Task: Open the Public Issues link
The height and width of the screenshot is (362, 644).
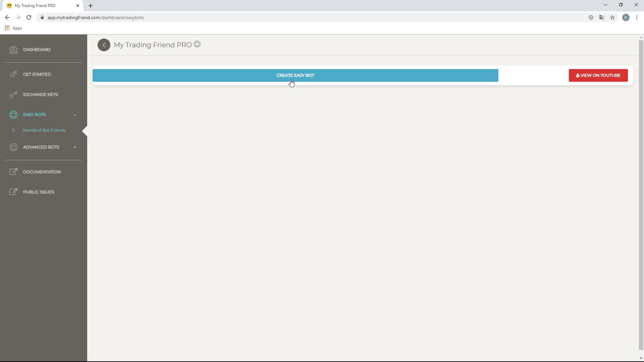Action: [39, 192]
